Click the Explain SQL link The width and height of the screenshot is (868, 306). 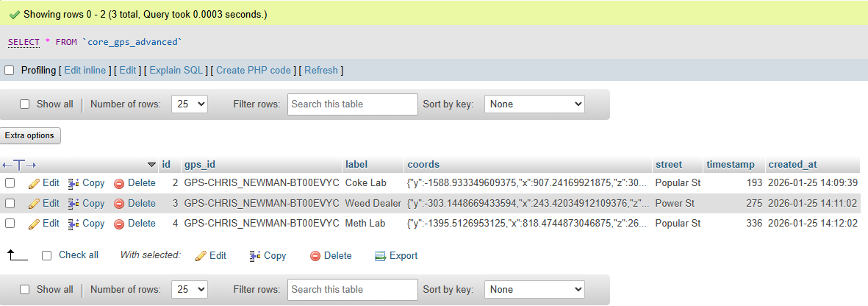tap(176, 71)
